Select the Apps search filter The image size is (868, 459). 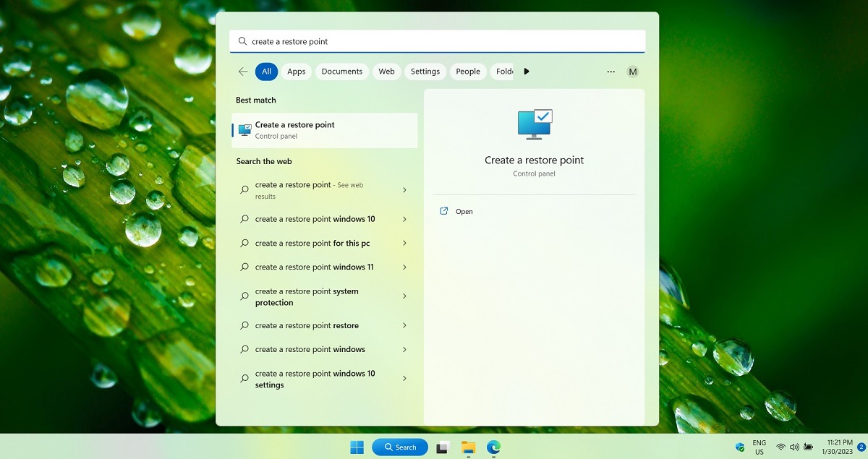click(x=296, y=71)
